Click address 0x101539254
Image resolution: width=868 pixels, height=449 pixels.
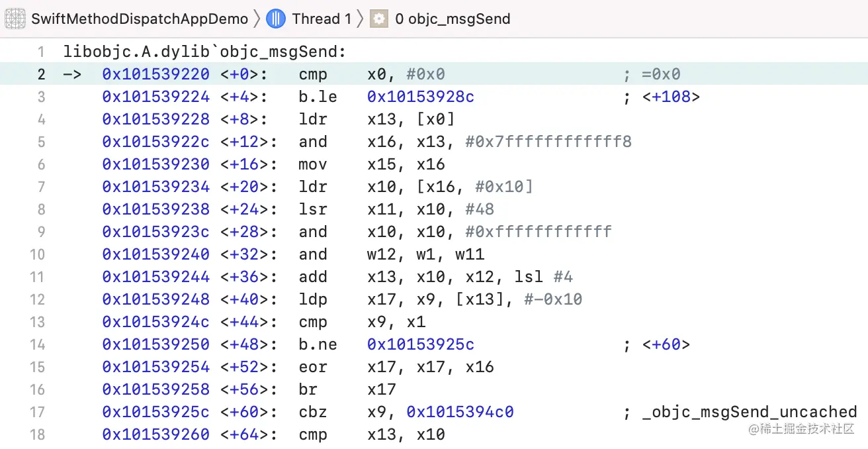[156, 367]
